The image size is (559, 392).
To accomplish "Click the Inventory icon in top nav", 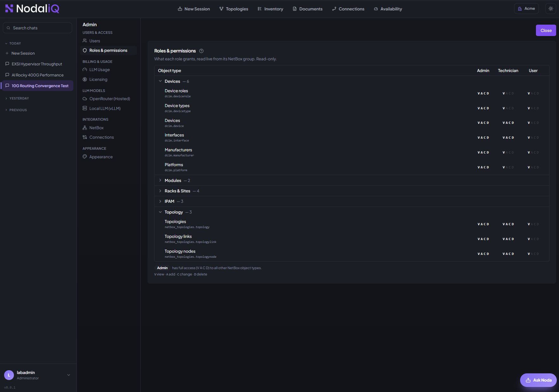I will 259,9.
